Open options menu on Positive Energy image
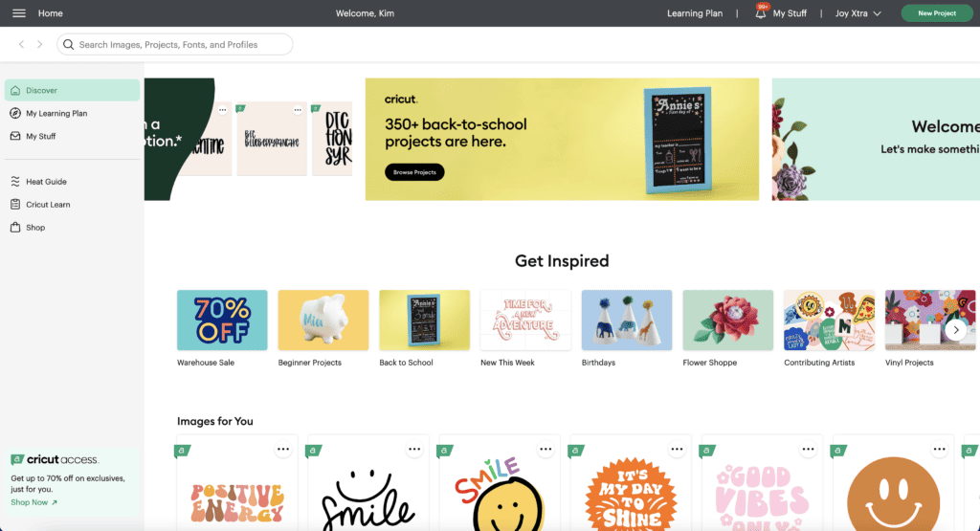 click(x=283, y=449)
